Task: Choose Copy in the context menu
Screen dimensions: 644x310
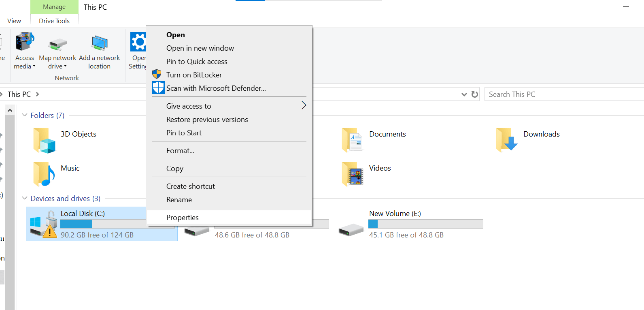Action: coord(229,169)
